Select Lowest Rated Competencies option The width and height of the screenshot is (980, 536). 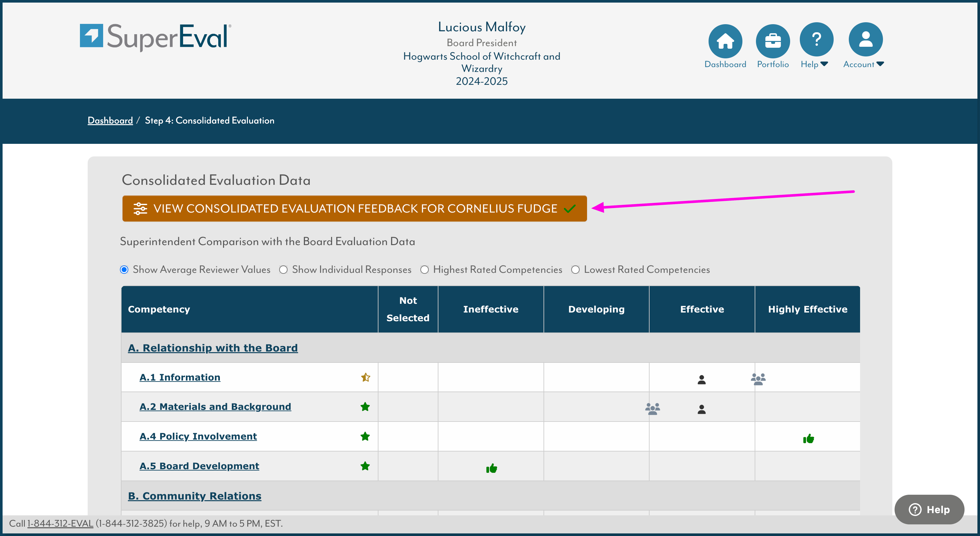[575, 270]
